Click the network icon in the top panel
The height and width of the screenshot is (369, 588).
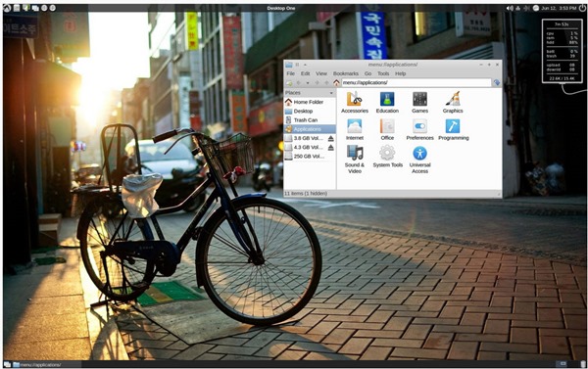pyautogui.click(x=517, y=8)
